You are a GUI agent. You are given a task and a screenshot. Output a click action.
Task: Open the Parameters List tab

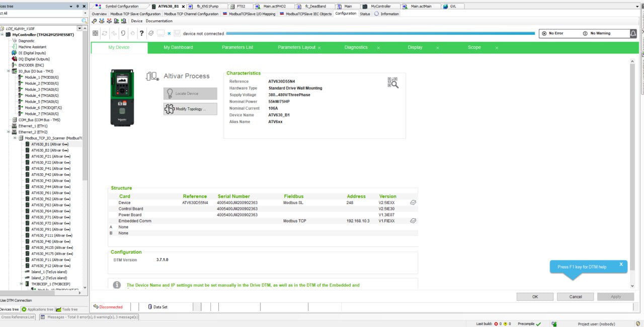coord(237,47)
